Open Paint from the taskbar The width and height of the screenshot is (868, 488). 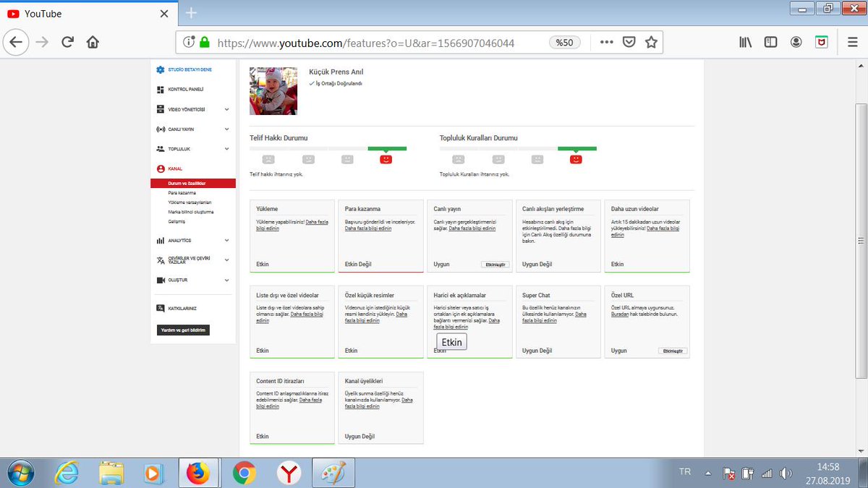click(x=334, y=473)
